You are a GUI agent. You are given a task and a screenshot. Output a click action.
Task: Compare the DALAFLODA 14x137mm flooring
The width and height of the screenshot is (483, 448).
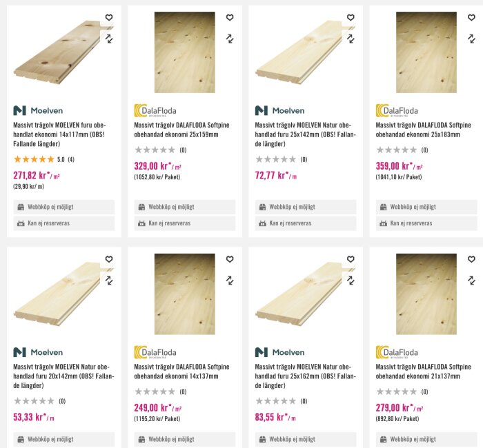(x=230, y=281)
